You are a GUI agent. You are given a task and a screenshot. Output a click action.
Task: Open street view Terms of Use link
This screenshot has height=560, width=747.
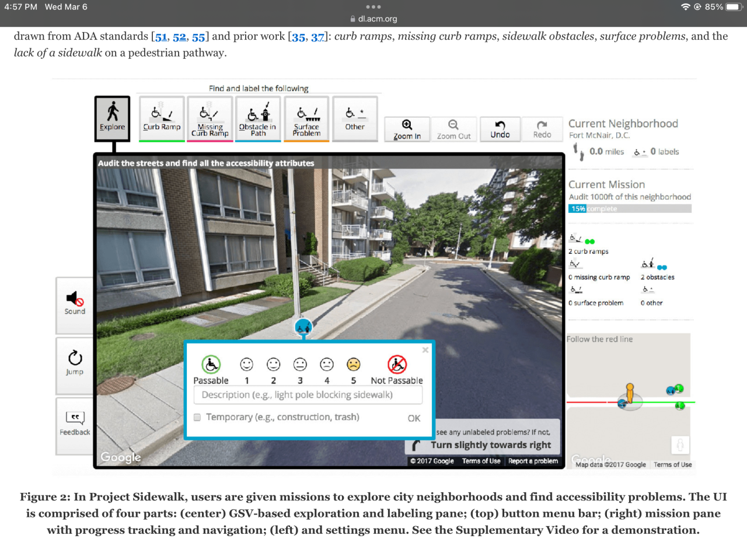[x=481, y=461]
